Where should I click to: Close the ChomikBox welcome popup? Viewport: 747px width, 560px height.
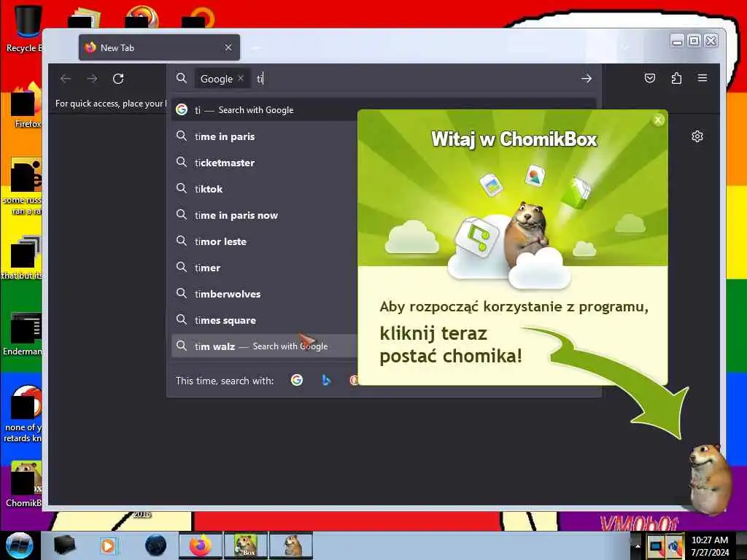(658, 120)
